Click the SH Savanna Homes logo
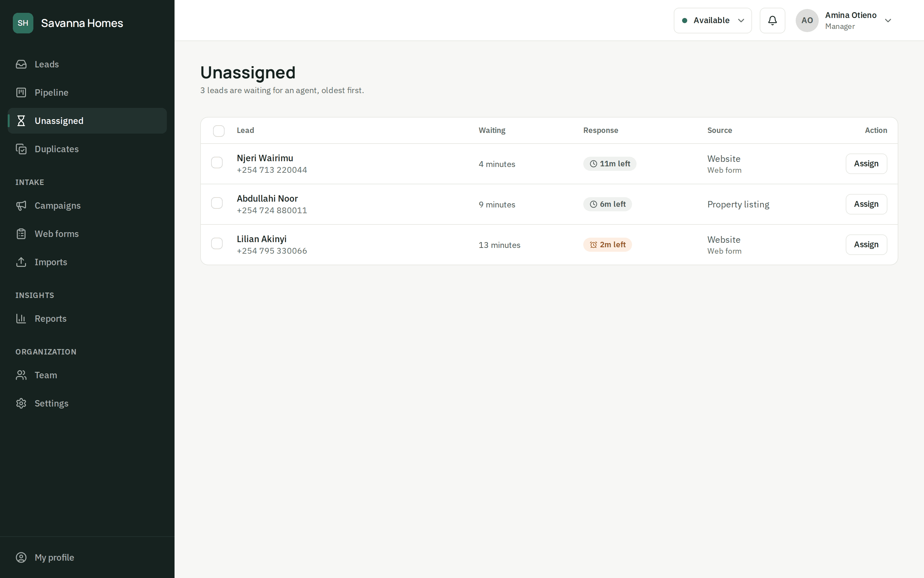924x578 pixels. (23, 23)
